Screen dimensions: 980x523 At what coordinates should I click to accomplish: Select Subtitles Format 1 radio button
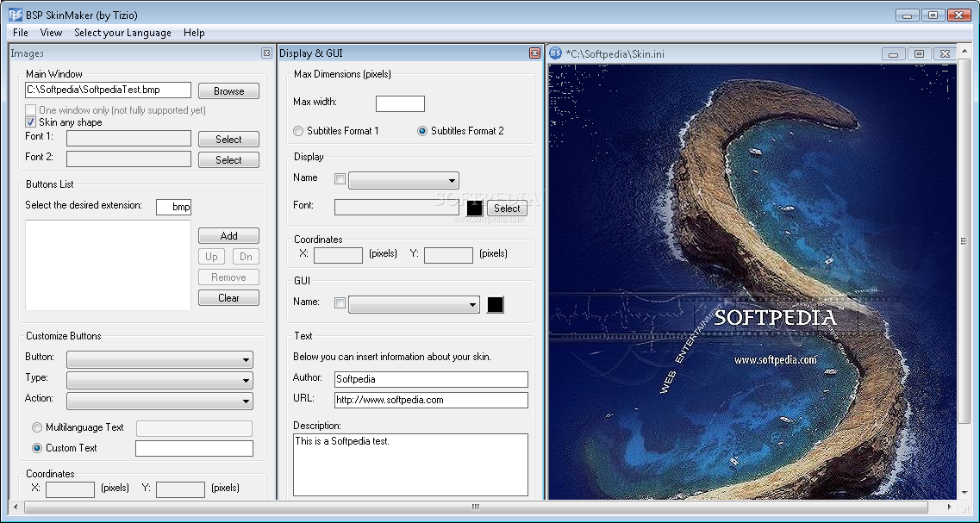(x=298, y=131)
